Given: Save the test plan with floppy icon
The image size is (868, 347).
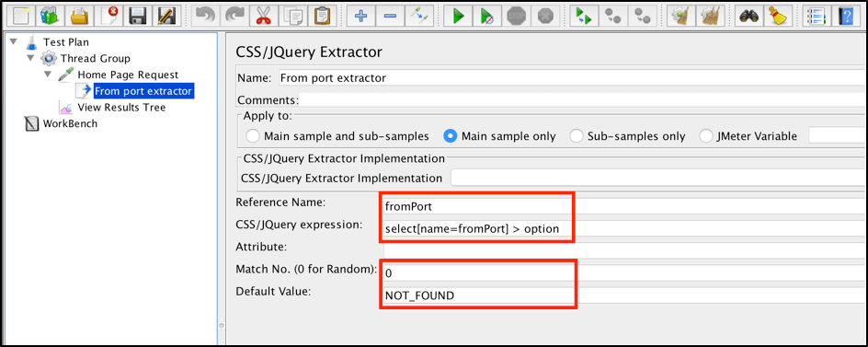Looking at the screenshot, I should tap(137, 16).
